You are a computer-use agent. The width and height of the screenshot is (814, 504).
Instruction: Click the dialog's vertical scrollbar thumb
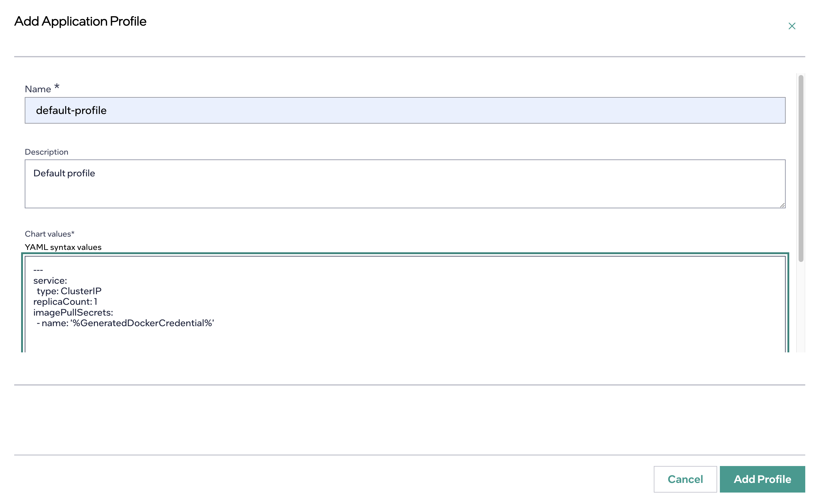click(801, 168)
